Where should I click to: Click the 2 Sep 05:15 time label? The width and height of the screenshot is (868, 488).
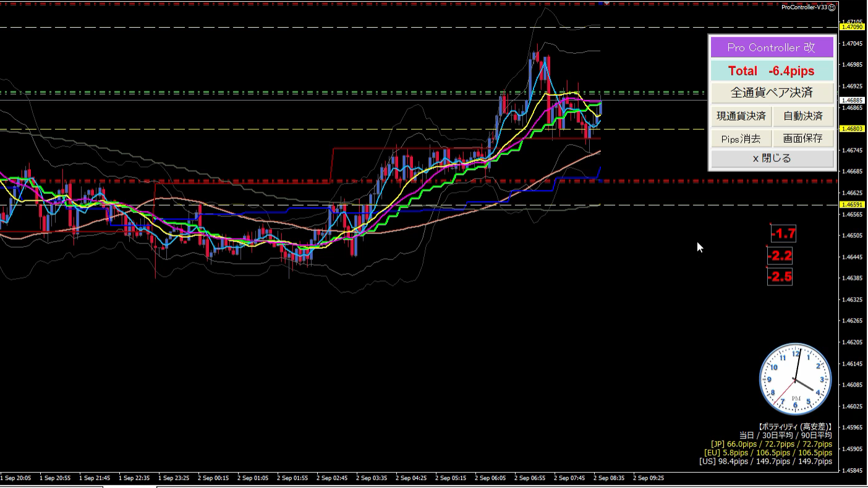(451, 478)
